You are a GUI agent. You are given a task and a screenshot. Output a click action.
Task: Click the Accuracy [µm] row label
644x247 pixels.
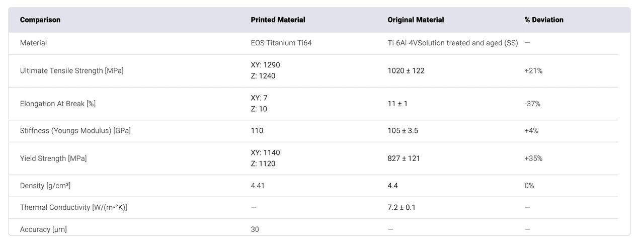43,229
